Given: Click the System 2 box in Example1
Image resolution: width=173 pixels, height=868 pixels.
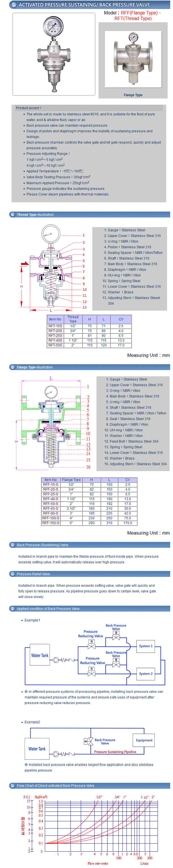Looking at the screenshot, I should 146,673.
